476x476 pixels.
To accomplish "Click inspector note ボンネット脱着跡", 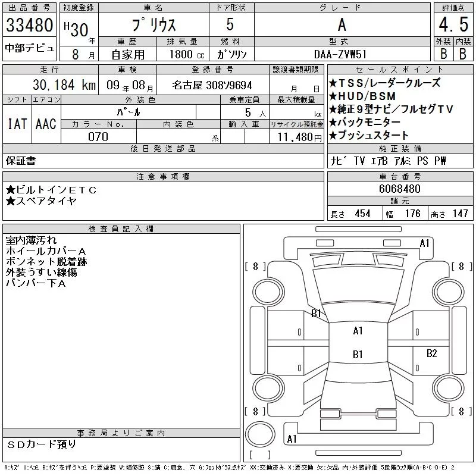I will [46, 262].
